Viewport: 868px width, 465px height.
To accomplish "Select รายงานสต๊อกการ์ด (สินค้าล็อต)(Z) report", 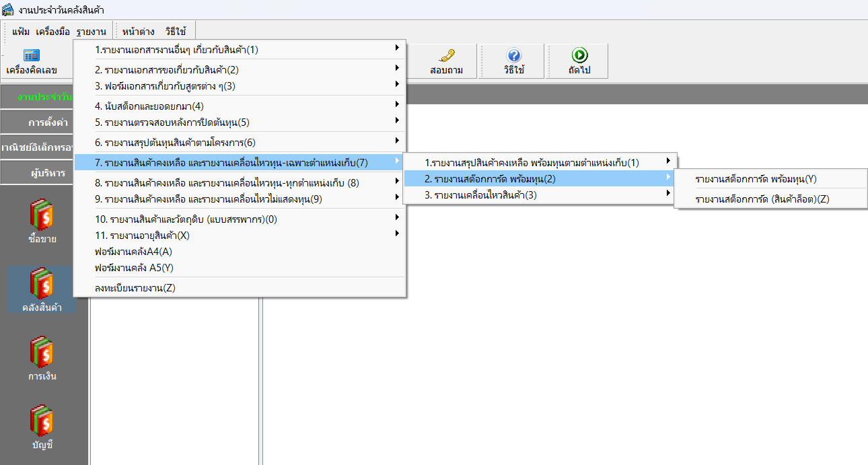I will [x=762, y=199].
